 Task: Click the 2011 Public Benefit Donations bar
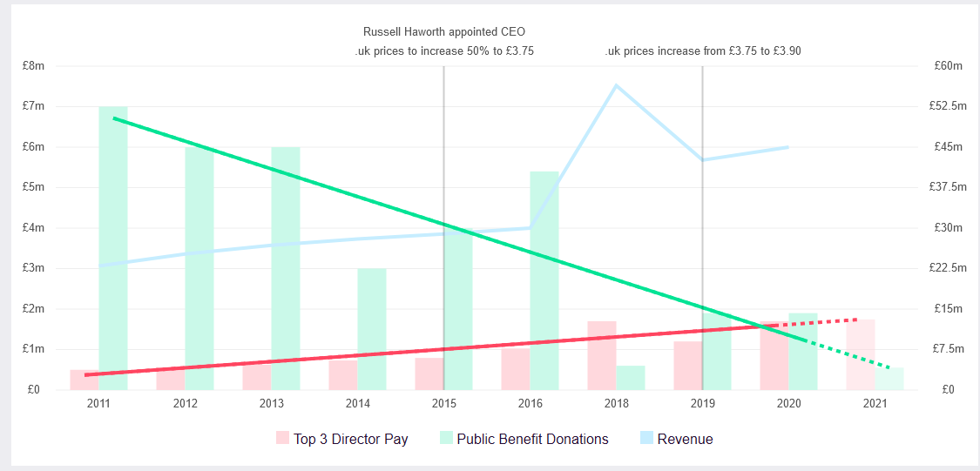(113, 248)
